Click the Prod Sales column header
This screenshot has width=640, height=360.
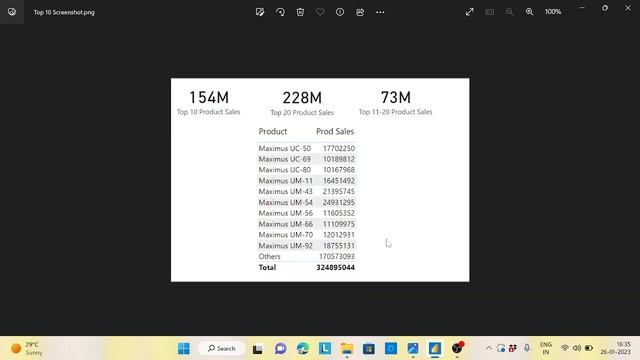coord(335,131)
